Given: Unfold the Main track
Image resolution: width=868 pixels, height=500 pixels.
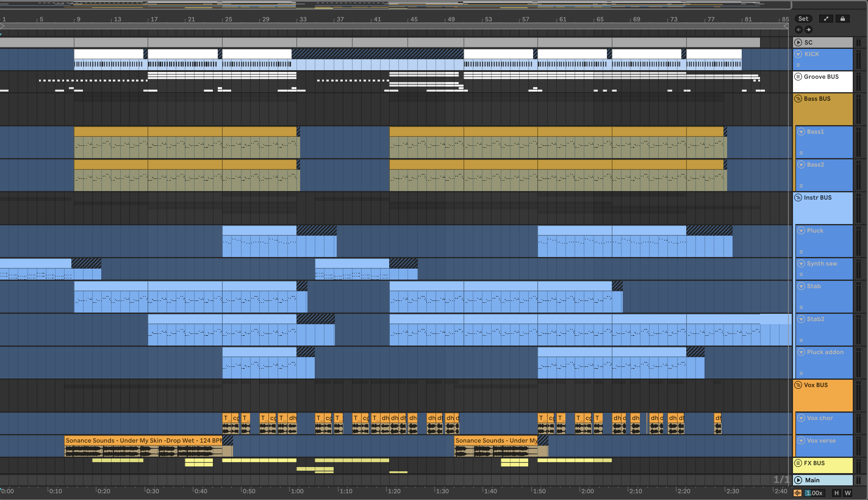Looking at the screenshot, I should point(798,480).
